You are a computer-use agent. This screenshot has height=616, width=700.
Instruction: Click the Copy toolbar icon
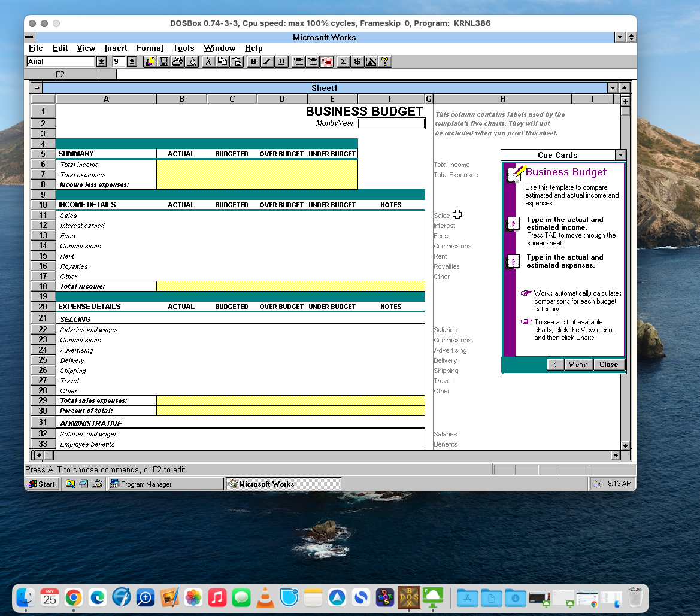pos(222,62)
